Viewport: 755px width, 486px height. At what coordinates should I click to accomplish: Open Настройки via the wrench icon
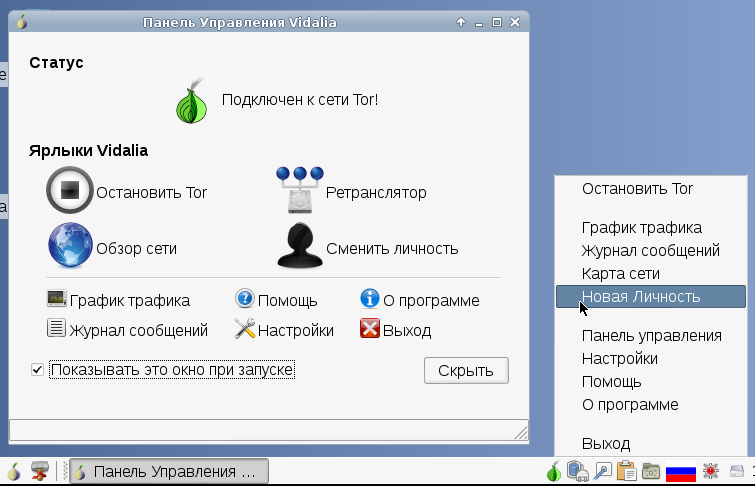click(x=245, y=328)
